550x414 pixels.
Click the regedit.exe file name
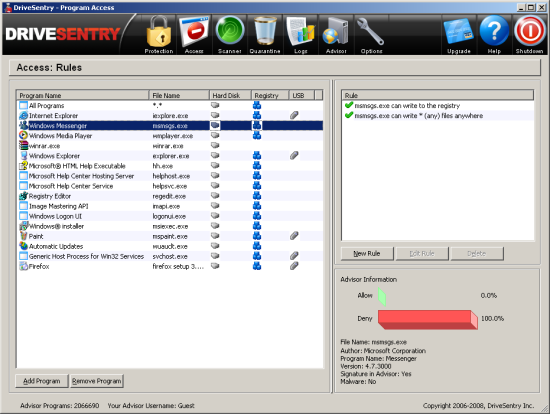point(169,196)
